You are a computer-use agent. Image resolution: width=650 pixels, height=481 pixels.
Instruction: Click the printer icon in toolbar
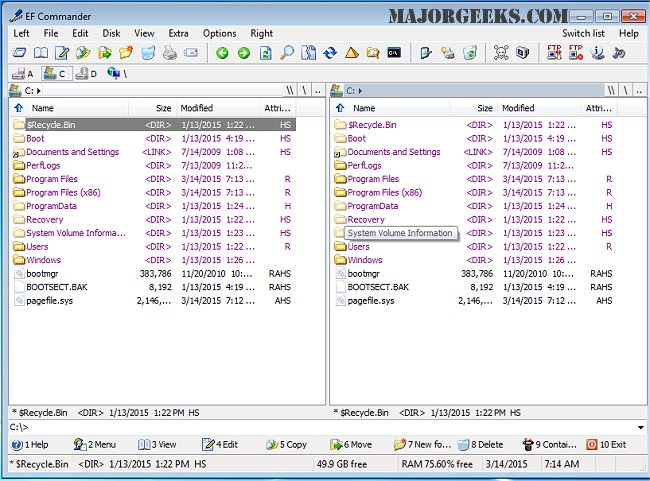click(x=170, y=53)
